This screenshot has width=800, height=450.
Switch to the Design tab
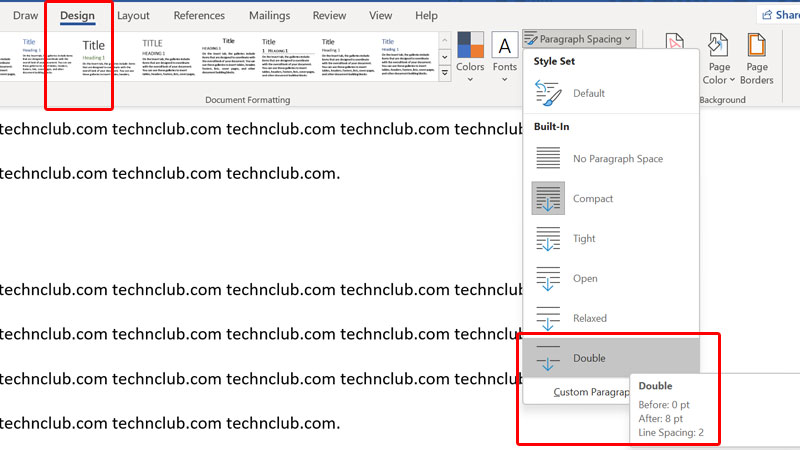(x=77, y=16)
